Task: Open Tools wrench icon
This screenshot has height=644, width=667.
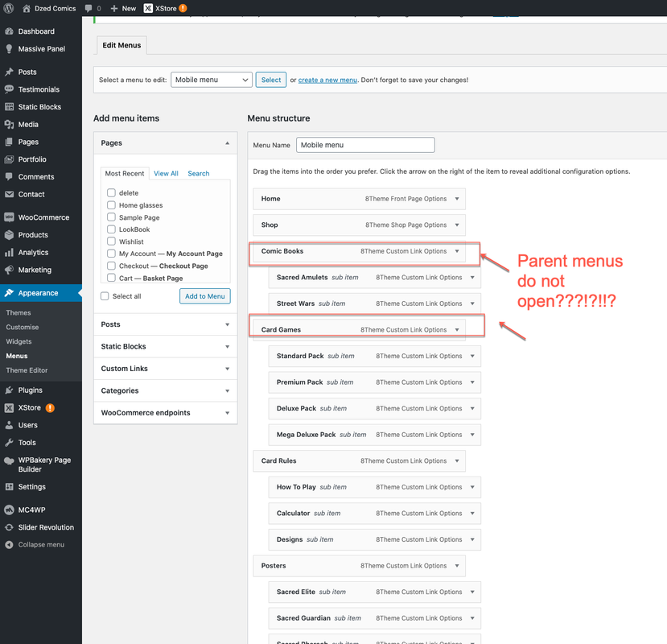Action: coord(9,442)
